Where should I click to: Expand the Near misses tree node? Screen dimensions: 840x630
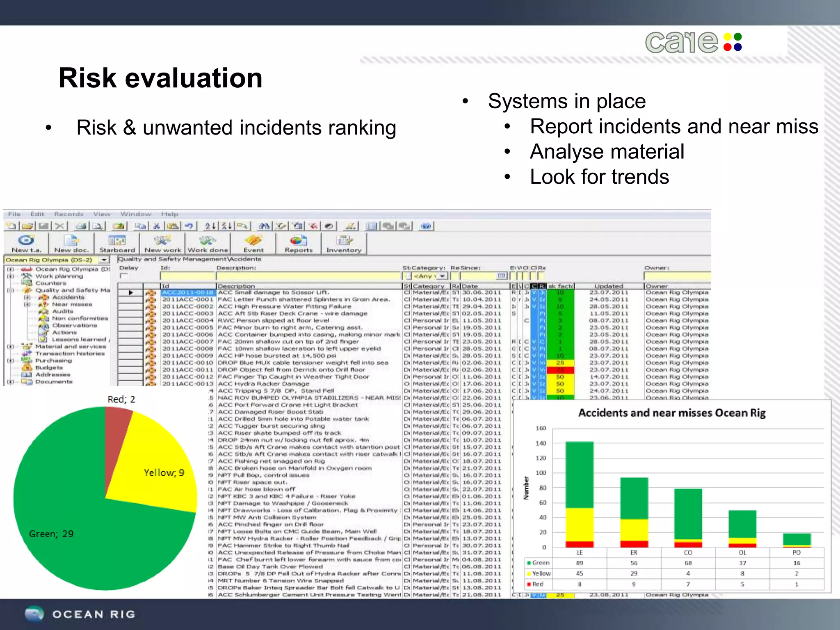tap(27, 304)
